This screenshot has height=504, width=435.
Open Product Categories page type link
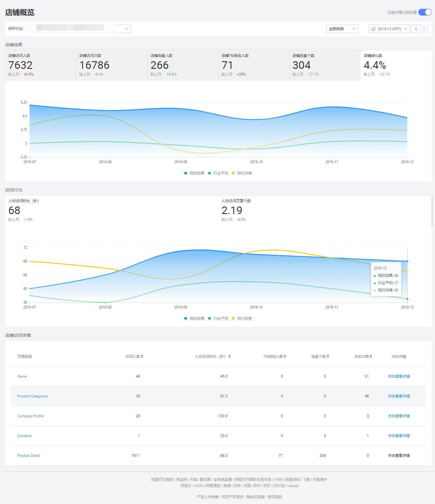click(x=33, y=396)
